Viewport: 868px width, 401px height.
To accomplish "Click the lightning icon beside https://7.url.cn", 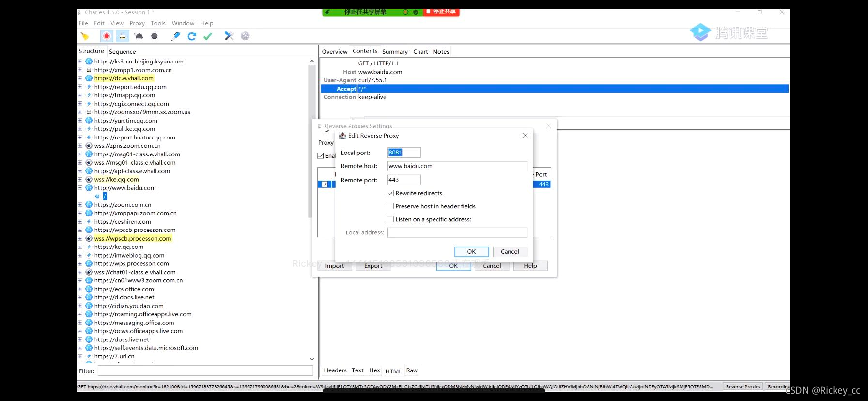I will coord(89,356).
